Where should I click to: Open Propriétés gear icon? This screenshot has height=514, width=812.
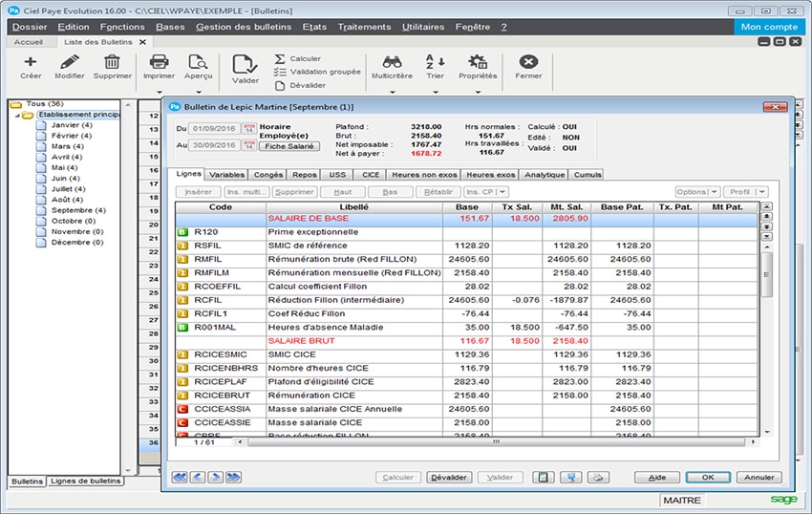(x=478, y=62)
